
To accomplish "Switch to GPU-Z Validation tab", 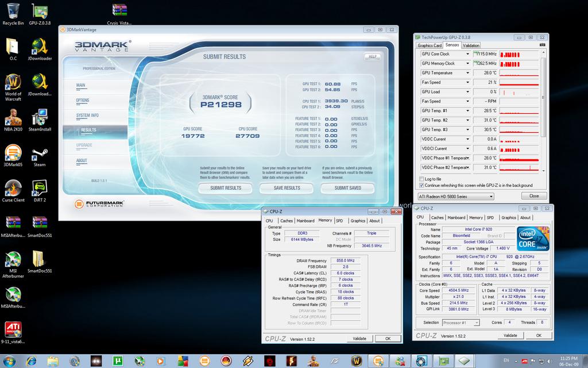I will click(x=471, y=45).
